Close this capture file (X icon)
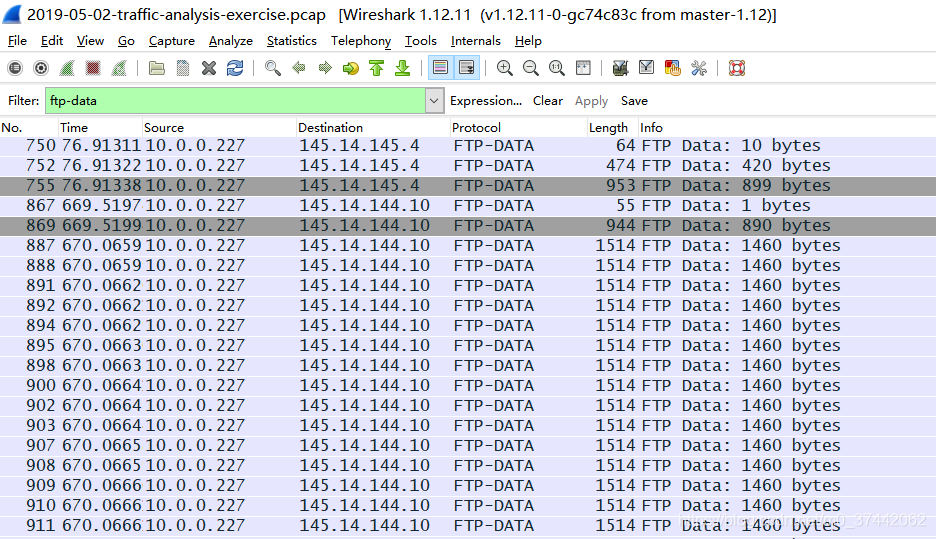 click(208, 68)
